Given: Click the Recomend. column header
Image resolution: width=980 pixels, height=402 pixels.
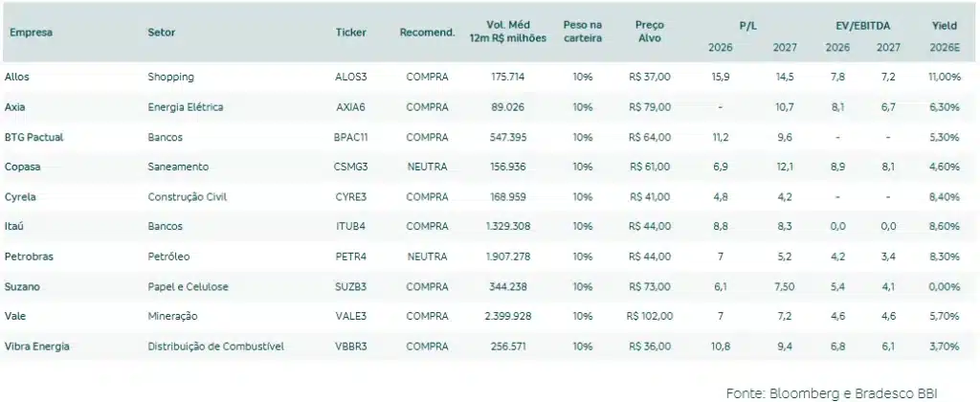Looking at the screenshot, I should [427, 32].
